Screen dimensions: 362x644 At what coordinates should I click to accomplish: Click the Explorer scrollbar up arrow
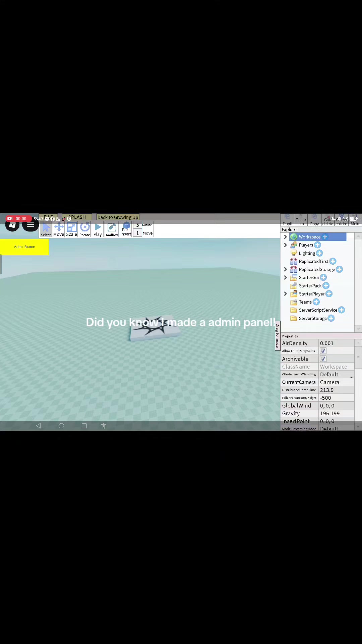tap(358, 236)
